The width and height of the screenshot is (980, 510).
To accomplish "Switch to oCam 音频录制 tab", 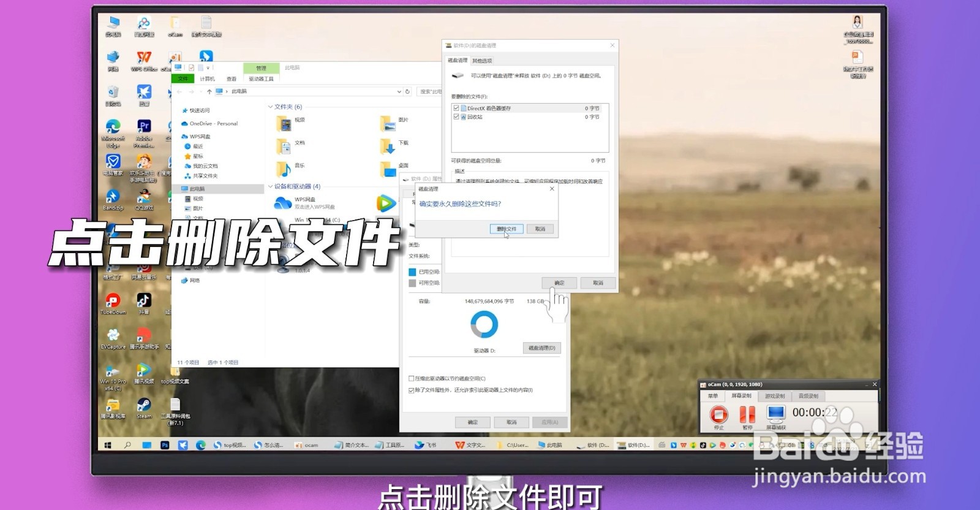I will click(x=808, y=396).
